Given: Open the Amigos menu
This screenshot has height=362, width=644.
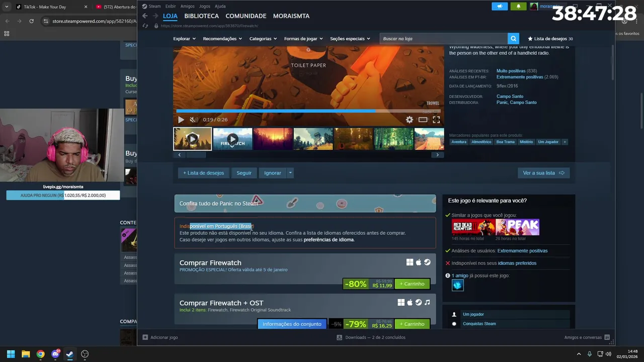Looking at the screenshot, I should pyautogui.click(x=187, y=6).
